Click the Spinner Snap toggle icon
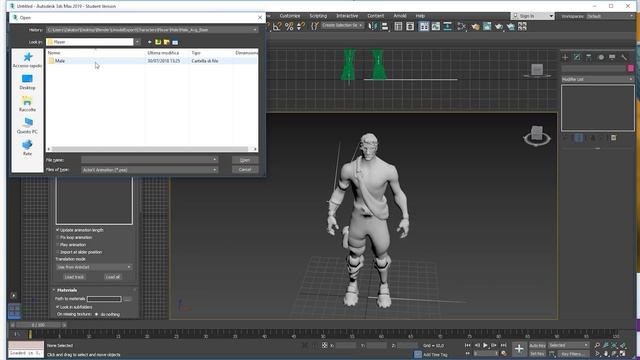 click(301, 27)
